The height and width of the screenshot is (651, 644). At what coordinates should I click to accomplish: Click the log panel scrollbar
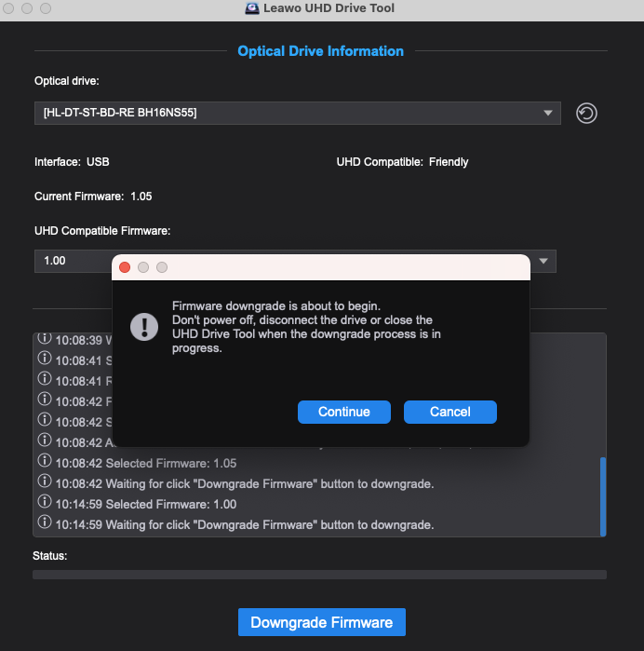tap(602, 494)
